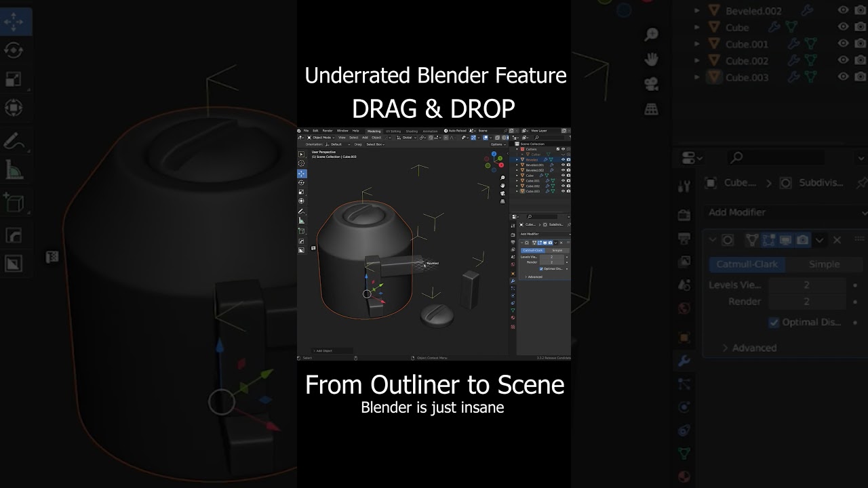Viewport: 868px width, 488px height.
Task: Open the Particles properties tab
Action: pyautogui.click(x=513, y=288)
